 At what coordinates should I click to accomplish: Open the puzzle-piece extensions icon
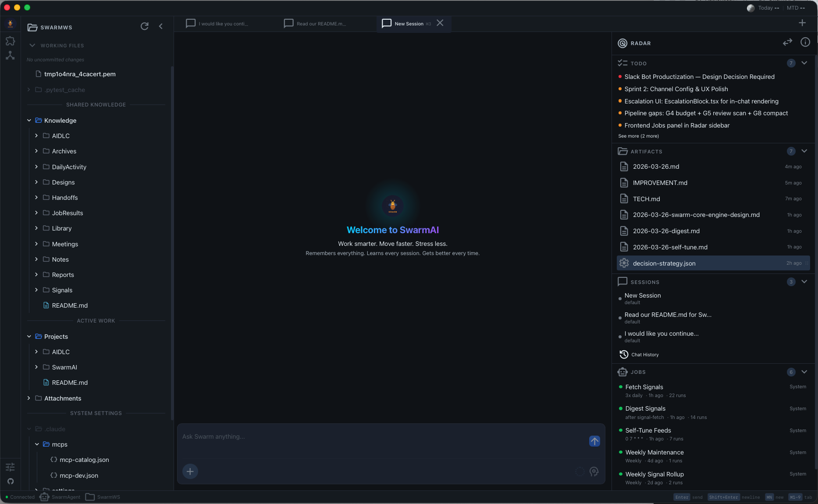pos(10,41)
